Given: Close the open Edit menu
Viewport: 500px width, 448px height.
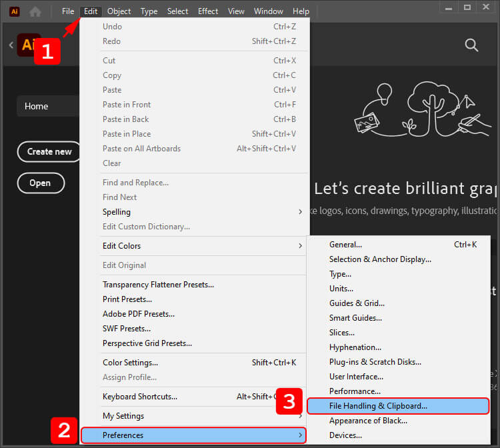Looking at the screenshot, I should 91,11.
